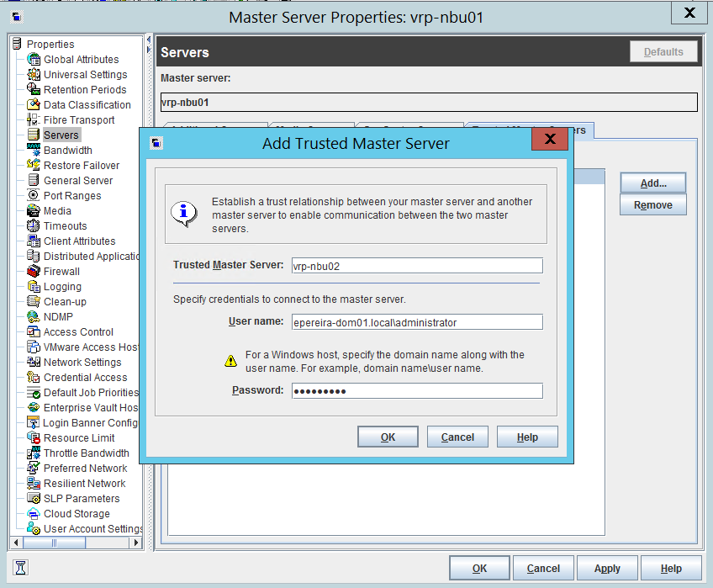Click the Defaults button
713x588 pixels.
click(x=663, y=52)
